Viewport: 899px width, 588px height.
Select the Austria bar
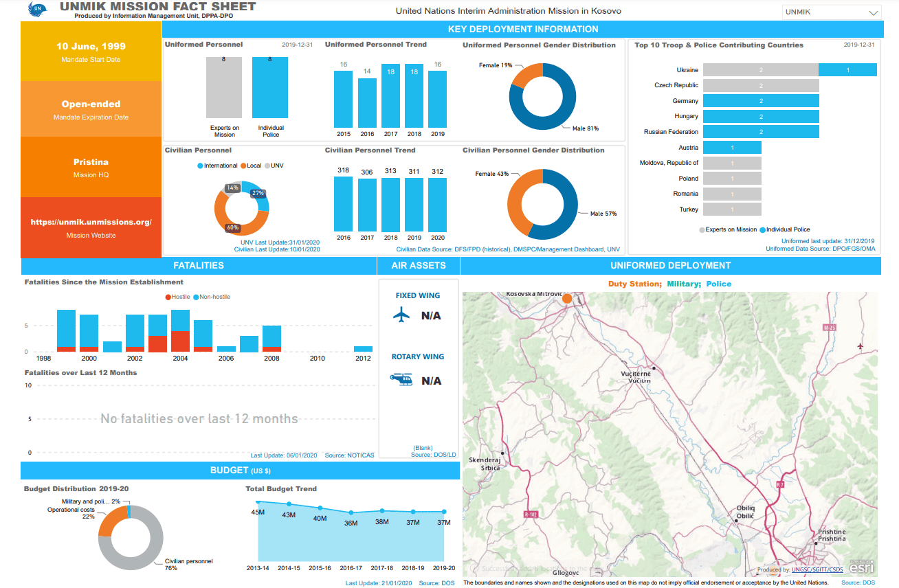pos(733,148)
